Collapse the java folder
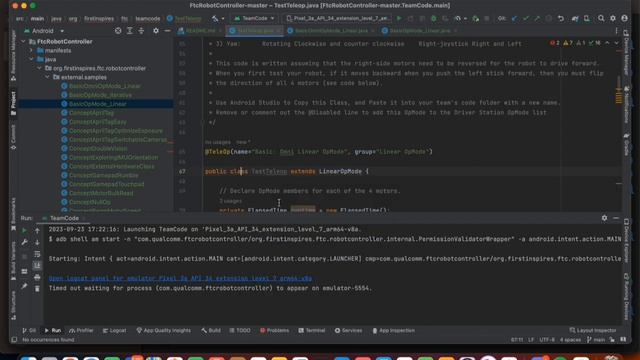 (31, 60)
